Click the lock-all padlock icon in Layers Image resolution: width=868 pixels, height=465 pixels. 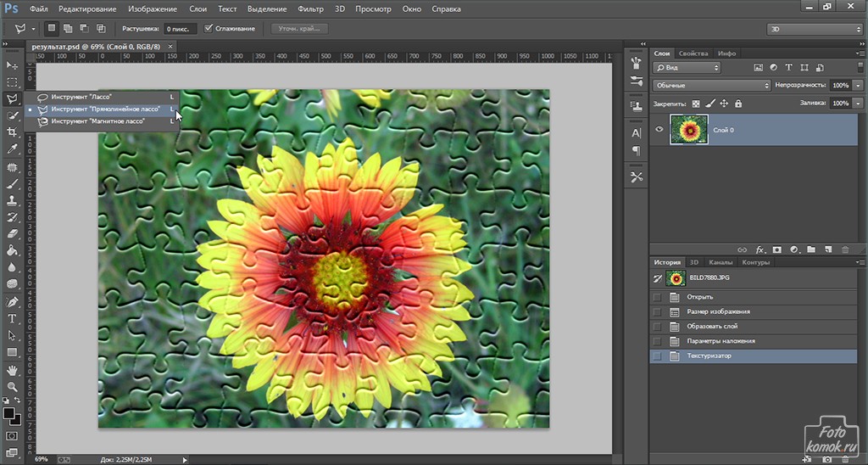click(x=738, y=104)
